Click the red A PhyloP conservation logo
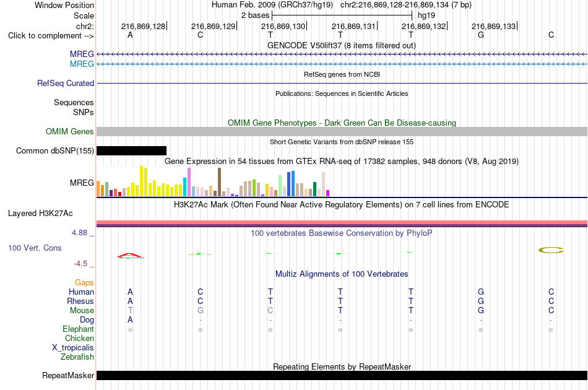 coord(130,256)
